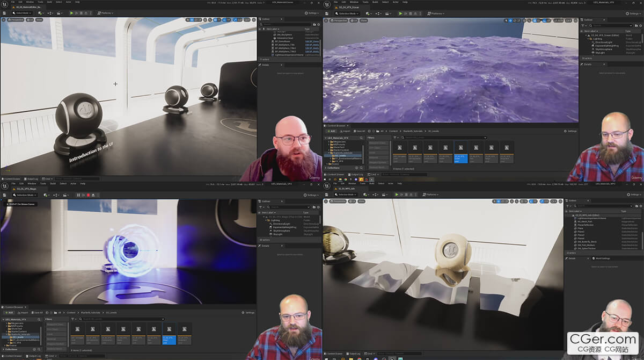The width and height of the screenshot is (644, 360).
Task: Open the Lit view mode dropdown in top-left viewport
Action: point(30,20)
